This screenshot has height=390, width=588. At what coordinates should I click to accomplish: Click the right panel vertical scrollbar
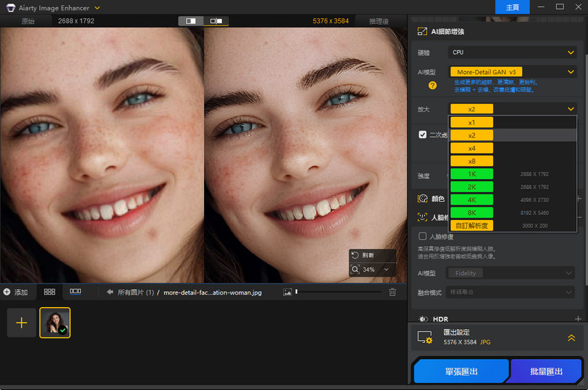pyautogui.click(x=586, y=169)
